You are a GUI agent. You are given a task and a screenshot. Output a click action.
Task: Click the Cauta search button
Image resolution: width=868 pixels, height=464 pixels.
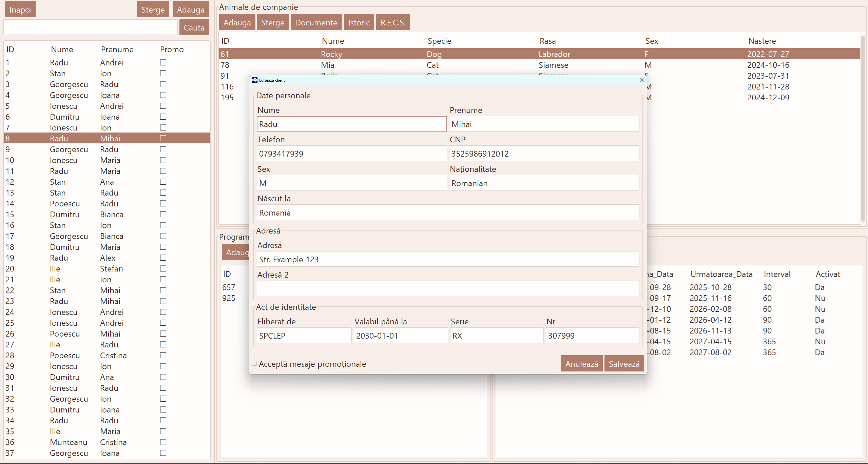pyautogui.click(x=194, y=27)
